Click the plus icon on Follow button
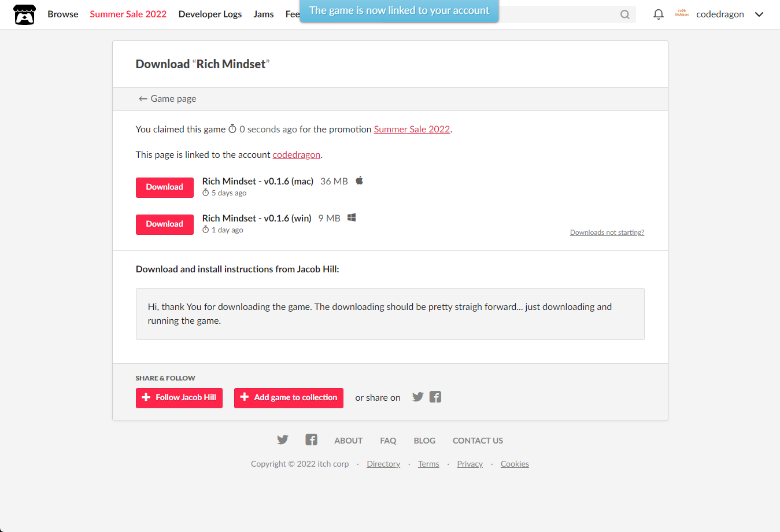780x532 pixels. click(146, 397)
